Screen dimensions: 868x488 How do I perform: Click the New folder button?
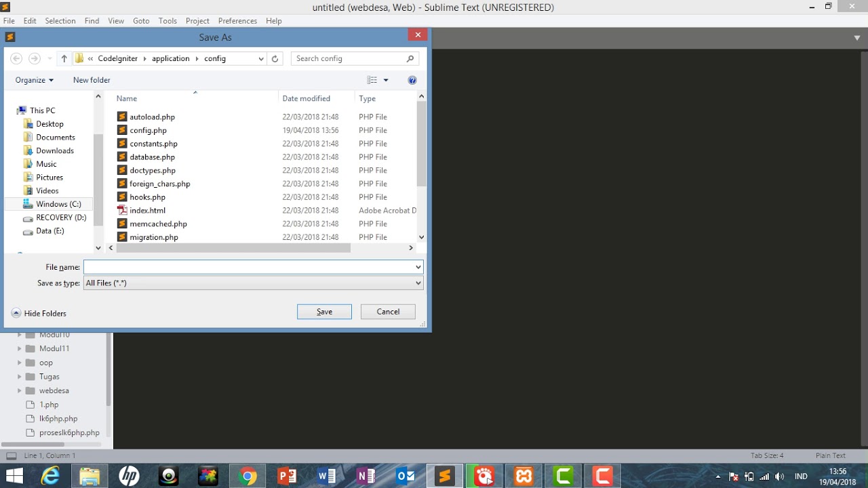click(x=92, y=80)
